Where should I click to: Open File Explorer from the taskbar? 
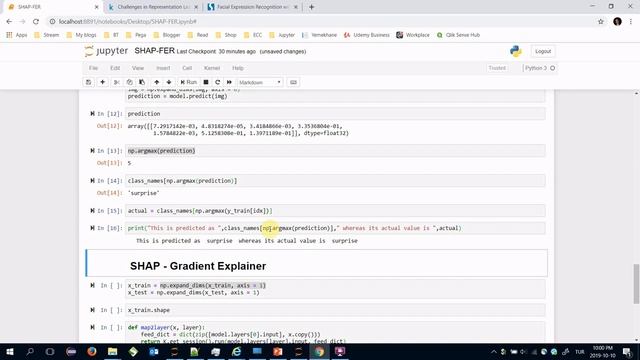(x=112, y=351)
